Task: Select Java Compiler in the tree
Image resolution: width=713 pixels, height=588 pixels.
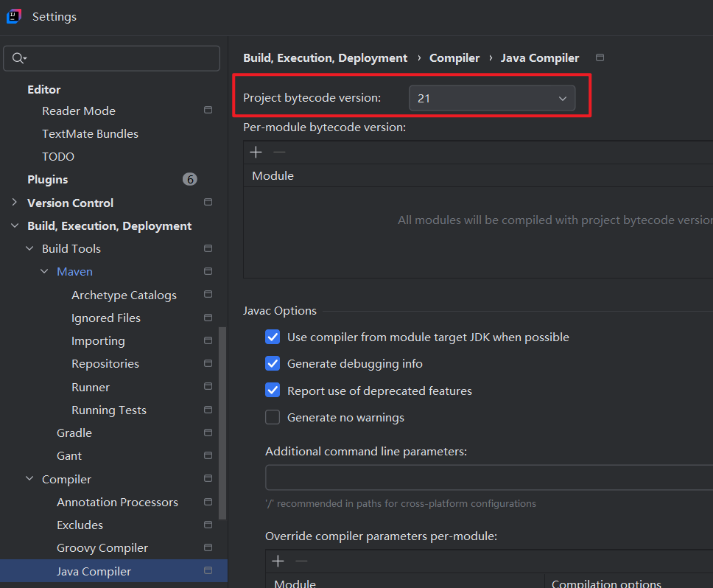Action: [x=94, y=572]
